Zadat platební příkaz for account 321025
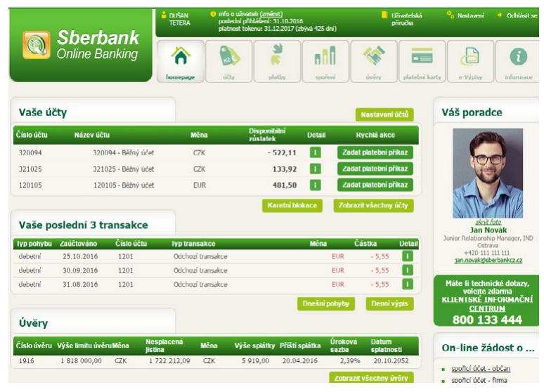Screen dimensions: 544x392 pyautogui.click(x=375, y=169)
